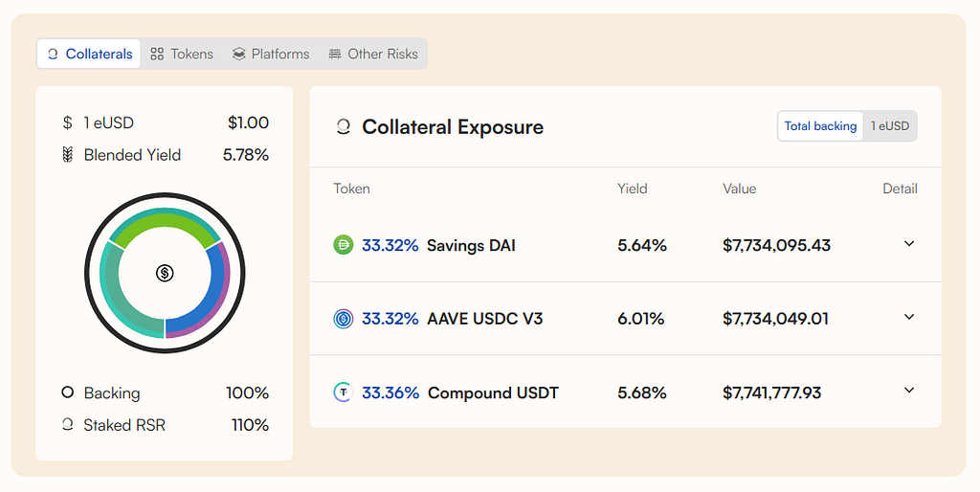This screenshot has height=492, width=980.
Task: Expand the Compound USDT detail chevron
Action: (909, 391)
